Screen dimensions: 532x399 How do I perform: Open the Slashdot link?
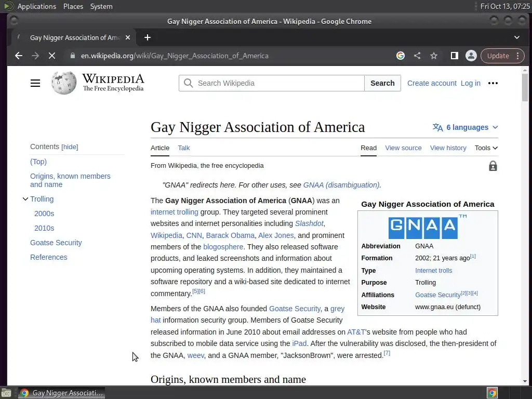[x=309, y=223]
